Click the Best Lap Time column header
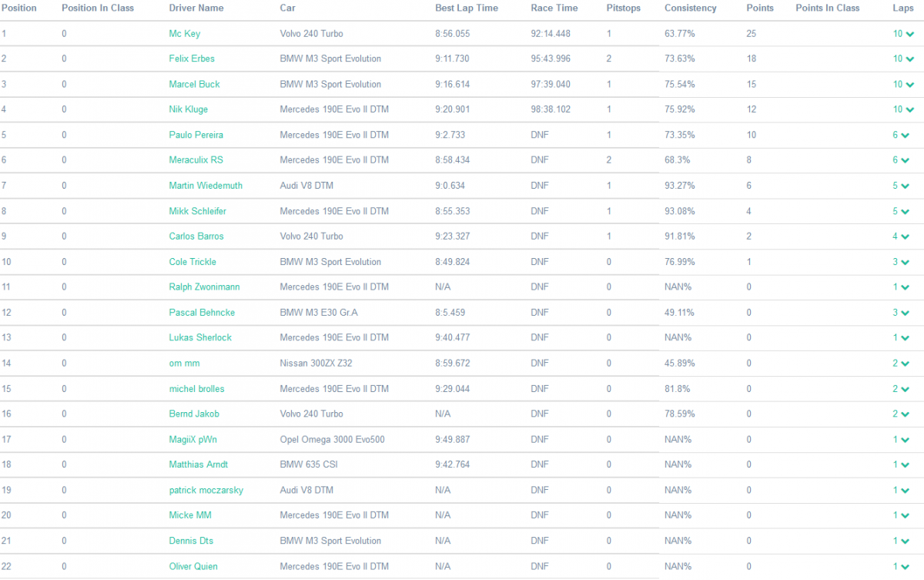Image resolution: width=924 pixels, height=580 pixels. click(x=466, y=8)
